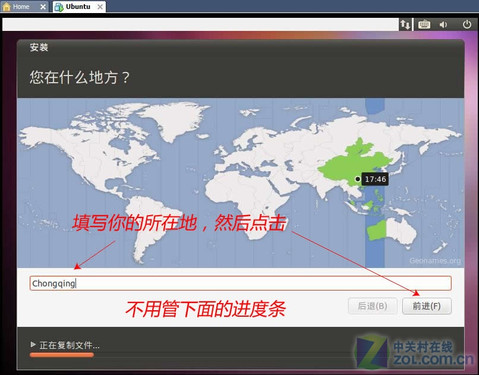The width and height of the screenshot is (479, 375).
Task: Open the network connections indicator
Action: point(405,24)
